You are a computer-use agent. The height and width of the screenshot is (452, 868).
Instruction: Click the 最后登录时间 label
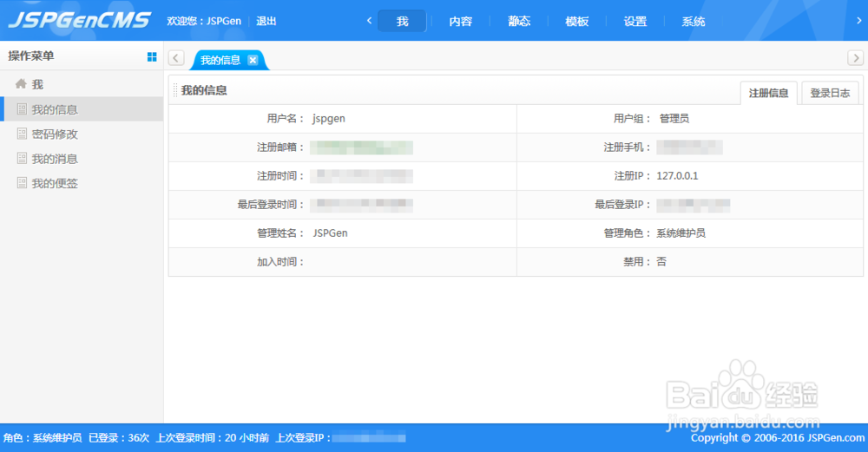click(x=271, y=205)
